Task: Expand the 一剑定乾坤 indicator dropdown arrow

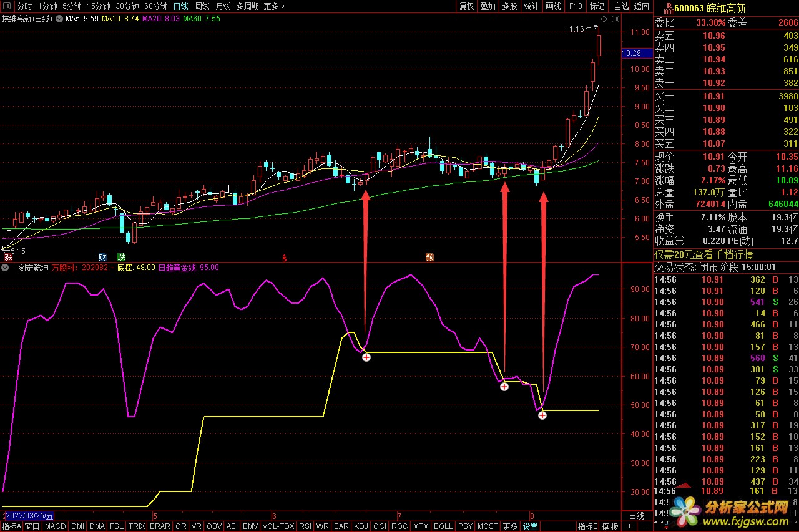Action: pos(6,268)
